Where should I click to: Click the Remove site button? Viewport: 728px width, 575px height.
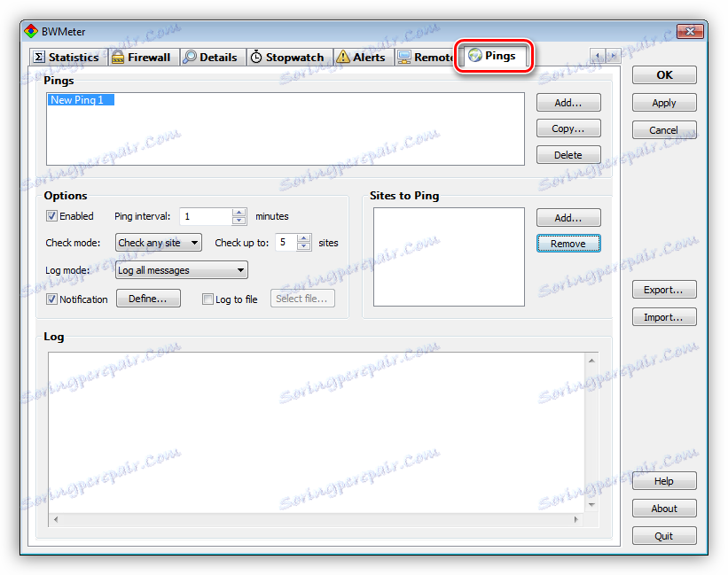tap(568, 244)
